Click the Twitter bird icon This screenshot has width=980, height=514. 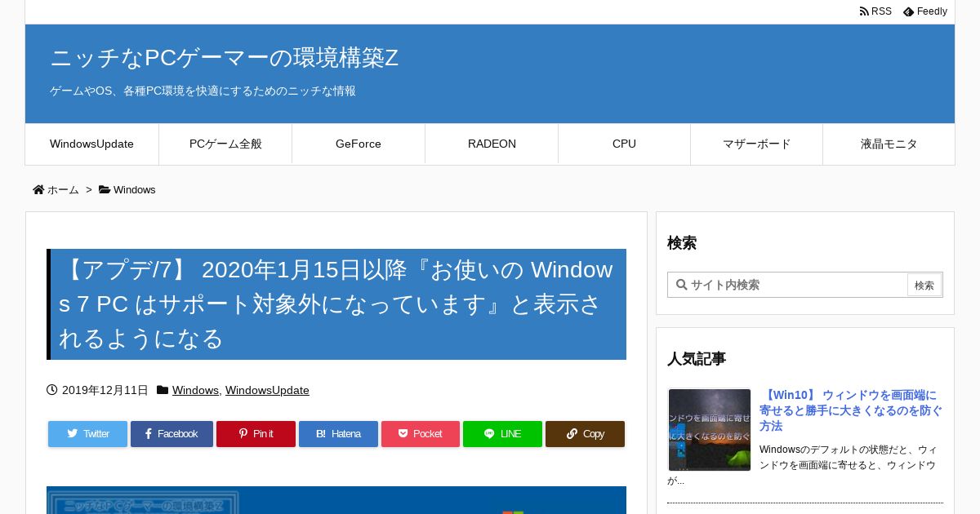[72, 434]
